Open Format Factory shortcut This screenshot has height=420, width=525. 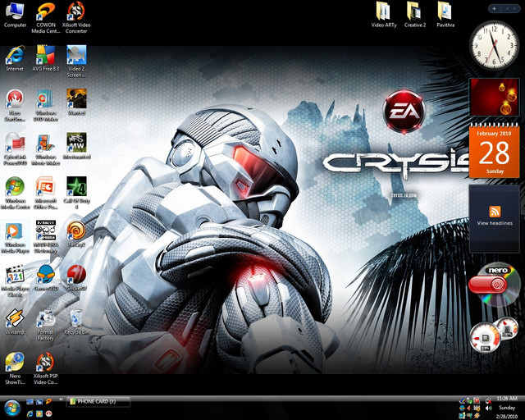[46, 325]
